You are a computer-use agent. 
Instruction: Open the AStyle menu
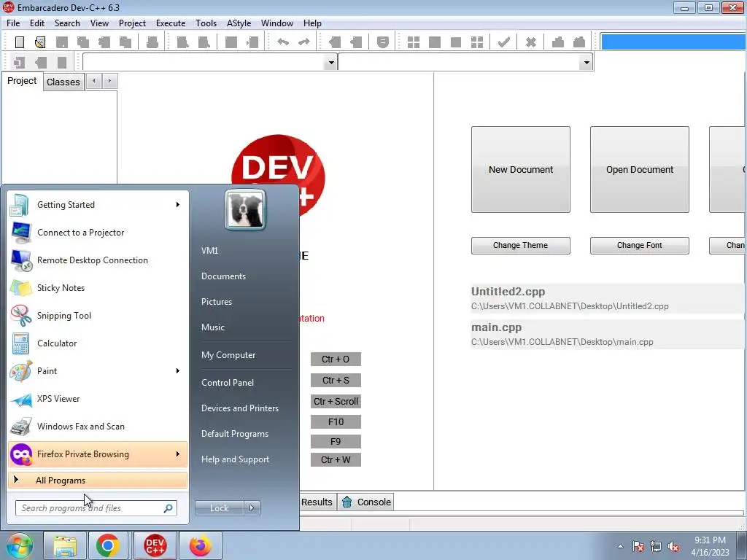tap(239, 23)
